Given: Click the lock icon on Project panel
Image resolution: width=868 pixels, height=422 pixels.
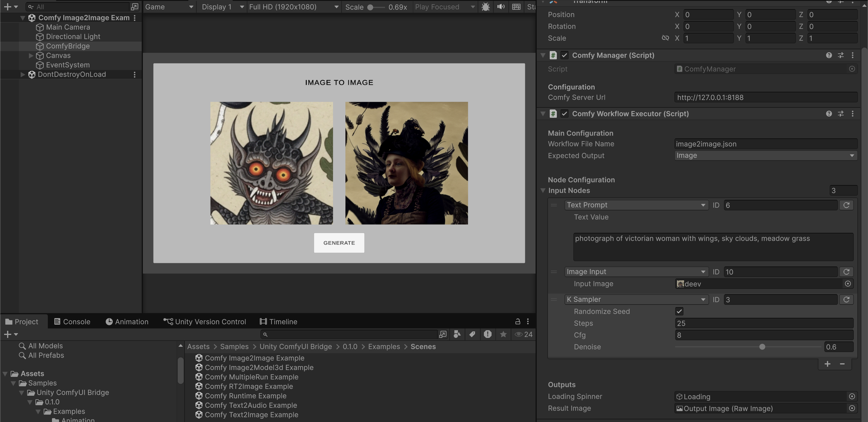Looking at the screenshot, I should coord(518,322).
